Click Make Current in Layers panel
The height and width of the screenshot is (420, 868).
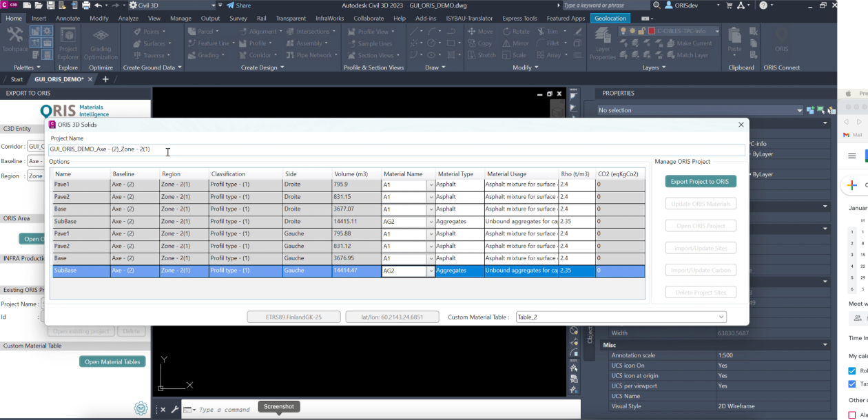pos(689,43)
